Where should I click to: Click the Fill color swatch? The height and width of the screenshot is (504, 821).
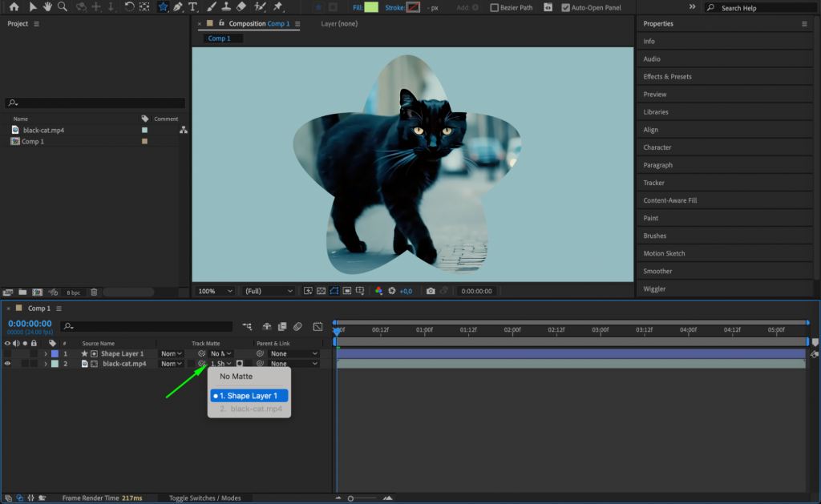pos(370,7)
